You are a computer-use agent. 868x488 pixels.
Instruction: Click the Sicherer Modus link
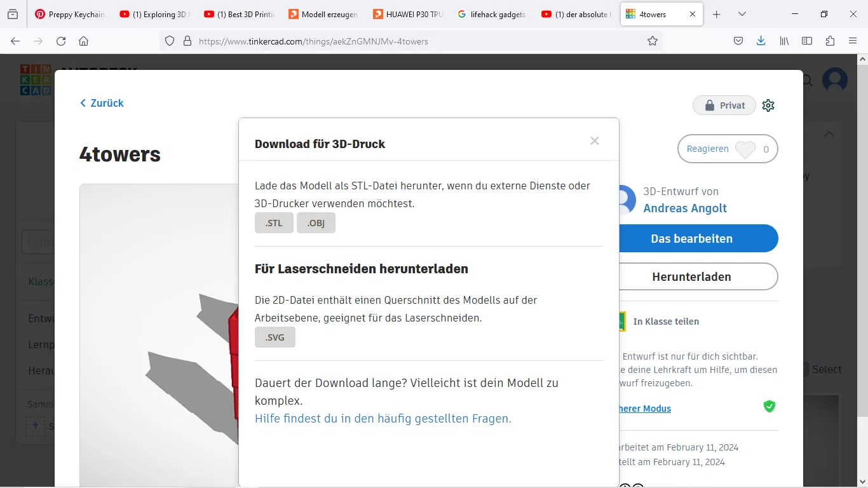point(644,409)
